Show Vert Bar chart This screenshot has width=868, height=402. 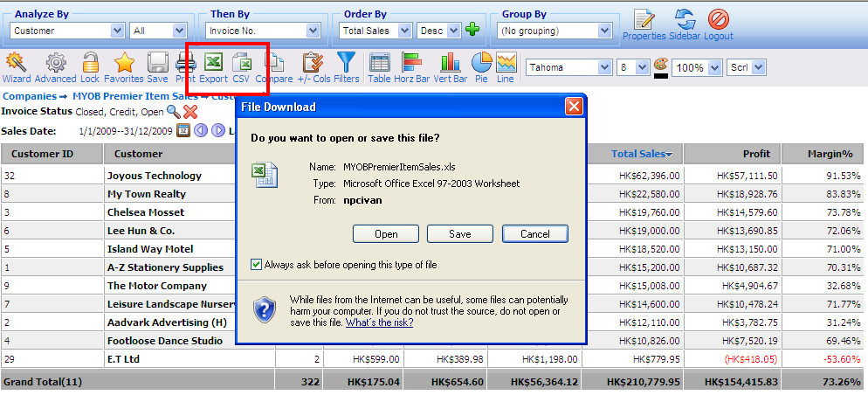[451, 67]
